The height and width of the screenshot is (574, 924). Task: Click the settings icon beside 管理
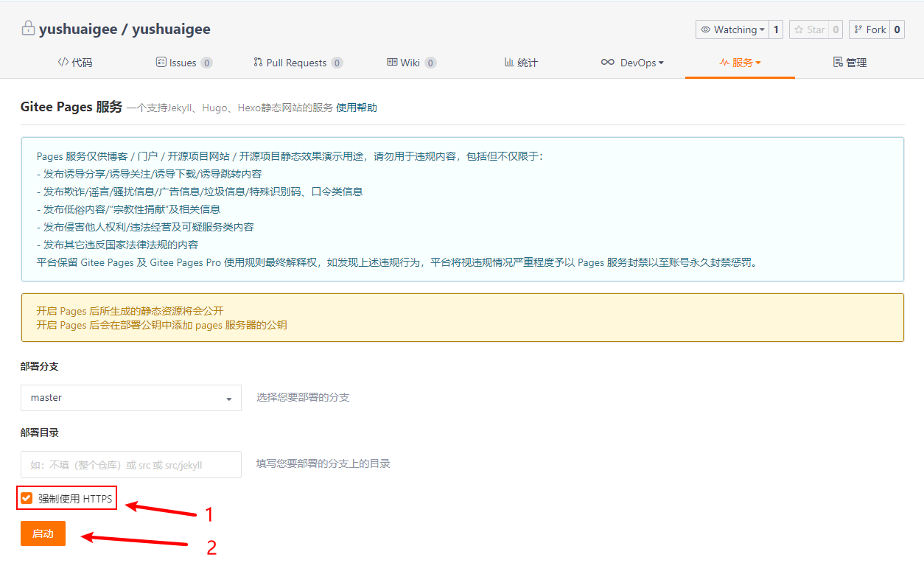(838, 63)
